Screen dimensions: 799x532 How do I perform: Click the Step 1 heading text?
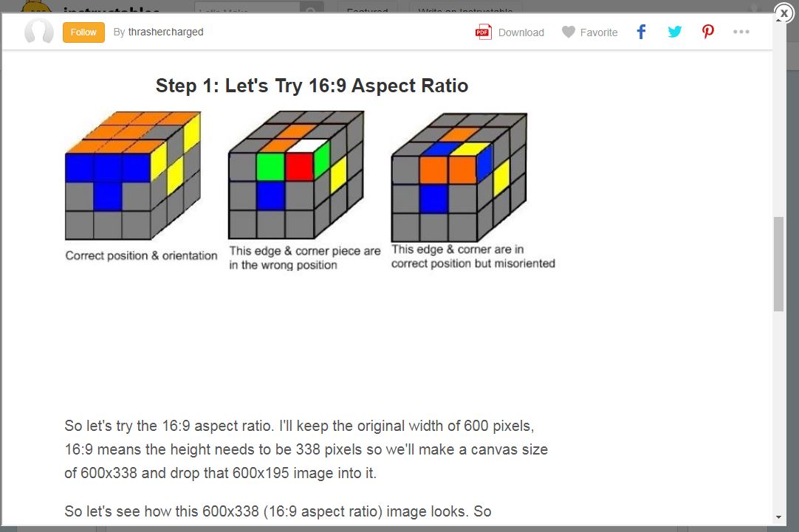click(x=312, y=86)
